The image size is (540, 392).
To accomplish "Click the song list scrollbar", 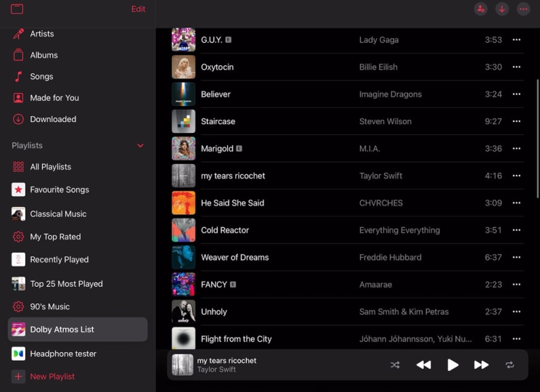I will tap(537, 139).
